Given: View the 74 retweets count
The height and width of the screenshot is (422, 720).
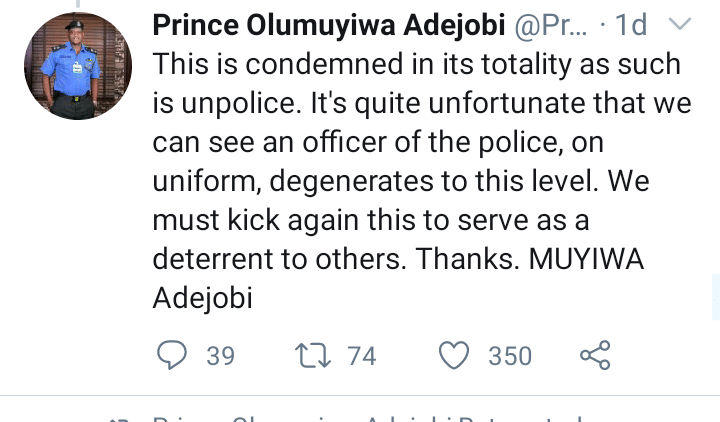Looking at the screenshot, I should 361,355.
